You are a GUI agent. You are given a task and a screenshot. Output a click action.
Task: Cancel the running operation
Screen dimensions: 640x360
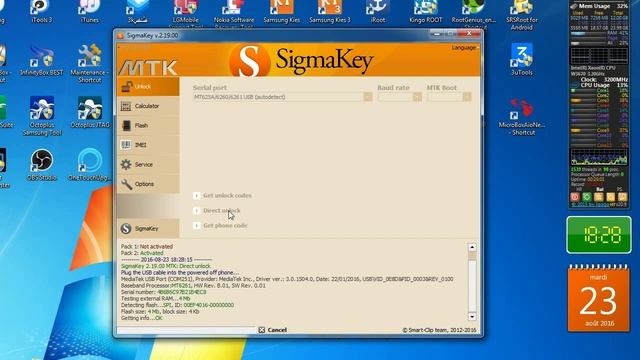pos(273,330)
